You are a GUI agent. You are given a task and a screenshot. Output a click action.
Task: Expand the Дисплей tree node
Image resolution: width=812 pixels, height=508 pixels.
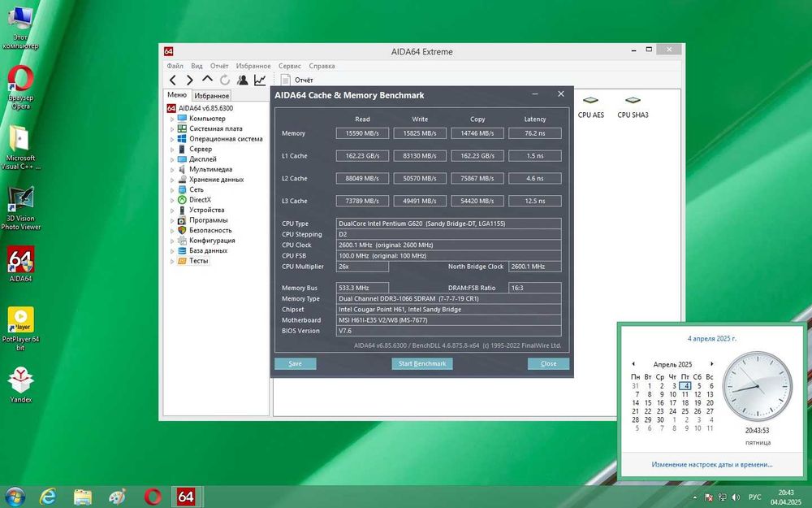pos(172,159)
